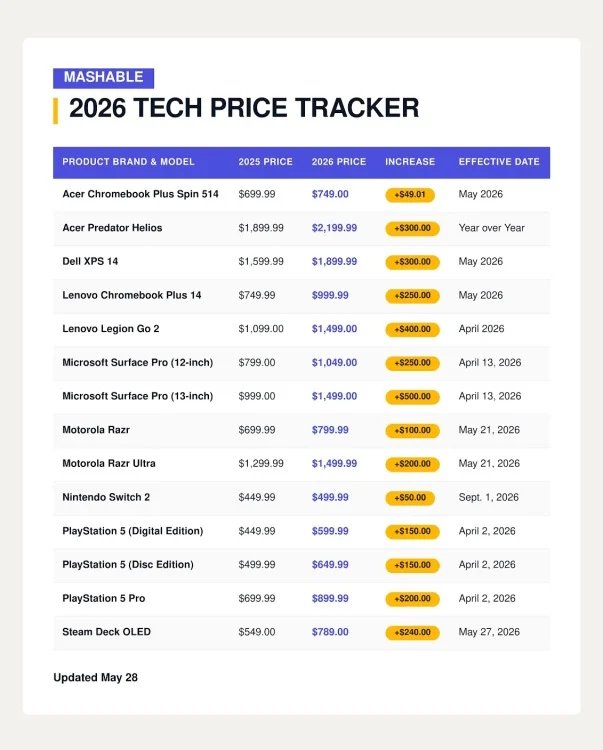Click the EFFECTIVE DATE column header
The image size is (603, 750).
point(499,162)
